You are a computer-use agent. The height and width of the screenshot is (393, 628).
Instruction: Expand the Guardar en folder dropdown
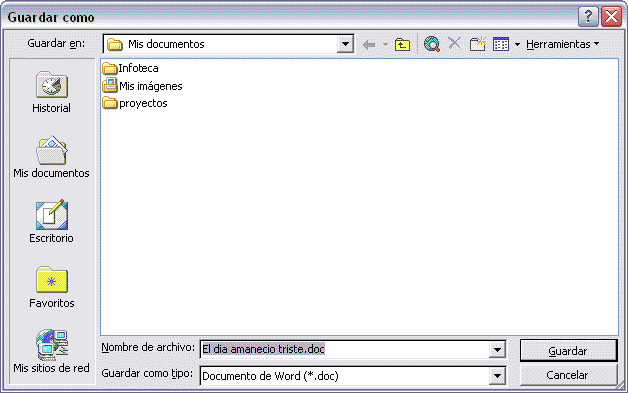[x=345, y=44]
